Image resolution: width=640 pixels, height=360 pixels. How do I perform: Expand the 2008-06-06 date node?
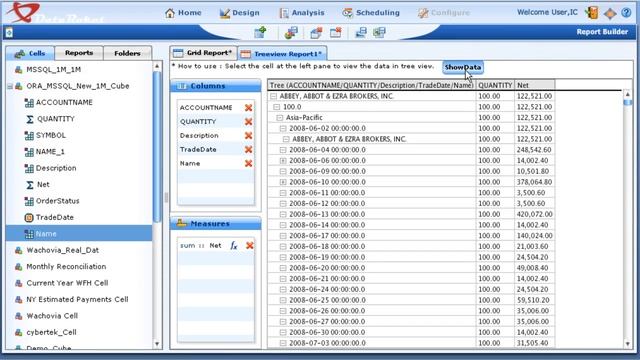[x=282, y=160]
